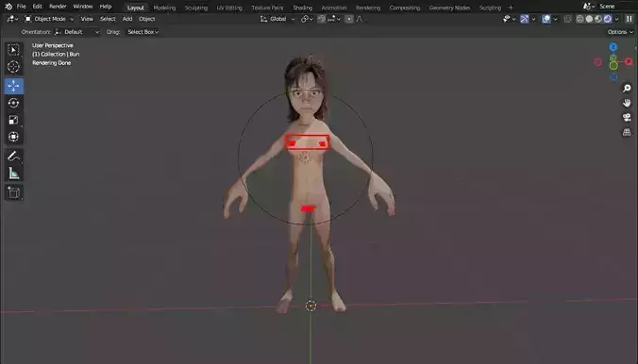Select the Scale tool
The image size is (638, 364).
pyautogui.click(x=13, y=120)
